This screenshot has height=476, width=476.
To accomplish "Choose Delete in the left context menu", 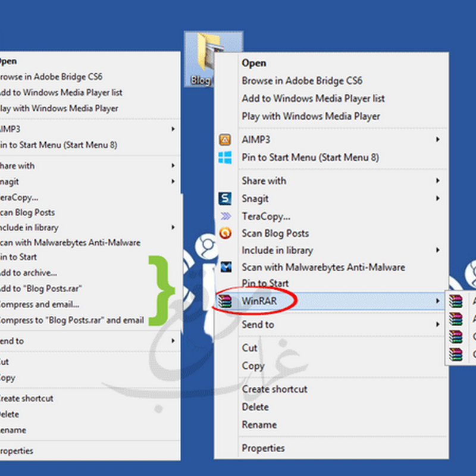I will pyautogui.click(x=10, y=414).
